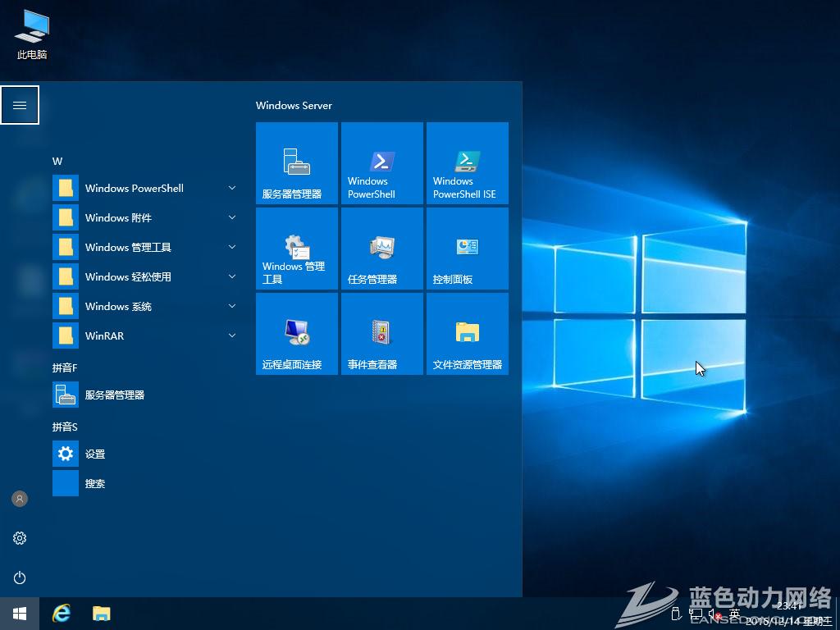Viewport: 840px width, 630px height.
Task: Open the Control Panel tile (控制面板)
Action: [x=467, y=249]
